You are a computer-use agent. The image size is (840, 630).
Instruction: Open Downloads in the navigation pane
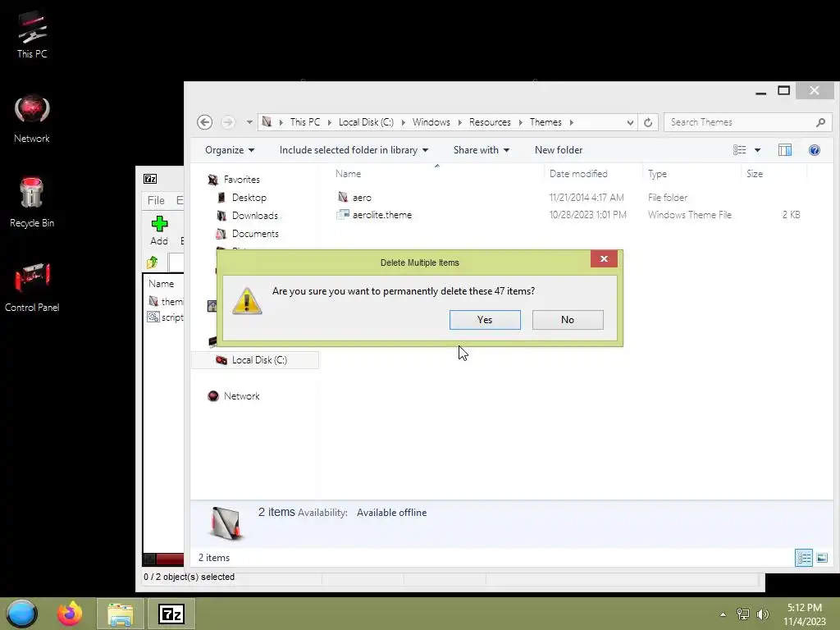coord(254,216)
